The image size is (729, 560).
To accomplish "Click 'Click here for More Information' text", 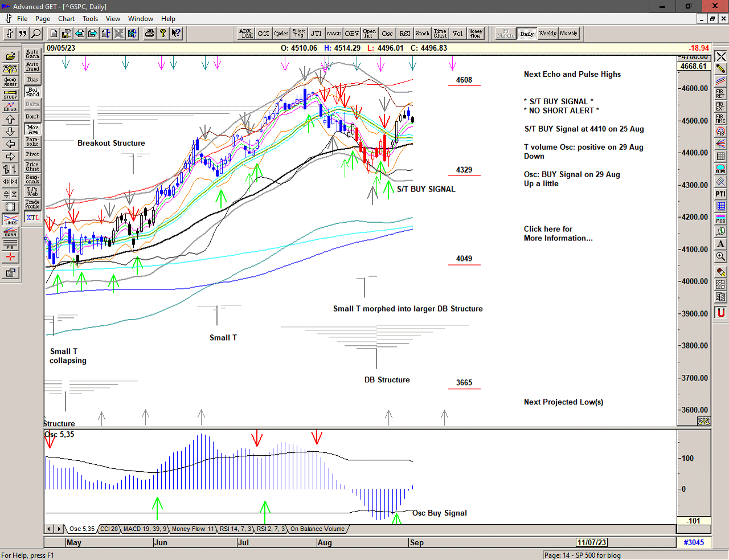I will (x=558, y=234).
